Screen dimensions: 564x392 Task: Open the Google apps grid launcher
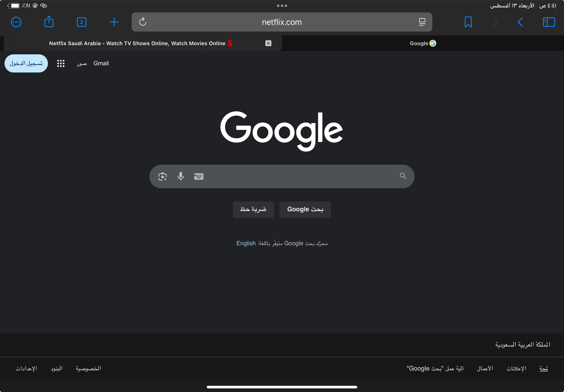click(61, 63)
